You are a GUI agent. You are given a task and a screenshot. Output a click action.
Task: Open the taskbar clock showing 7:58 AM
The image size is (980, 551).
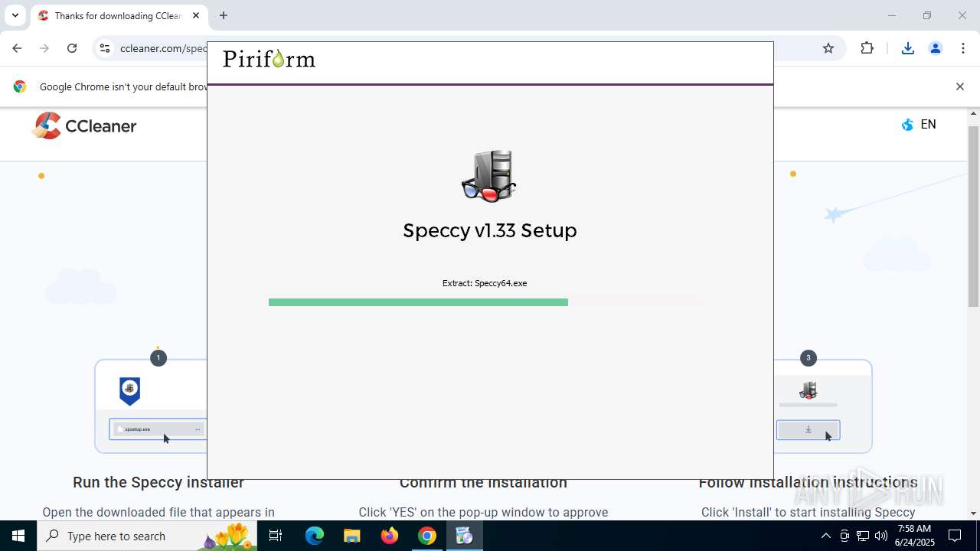[915, 536]
